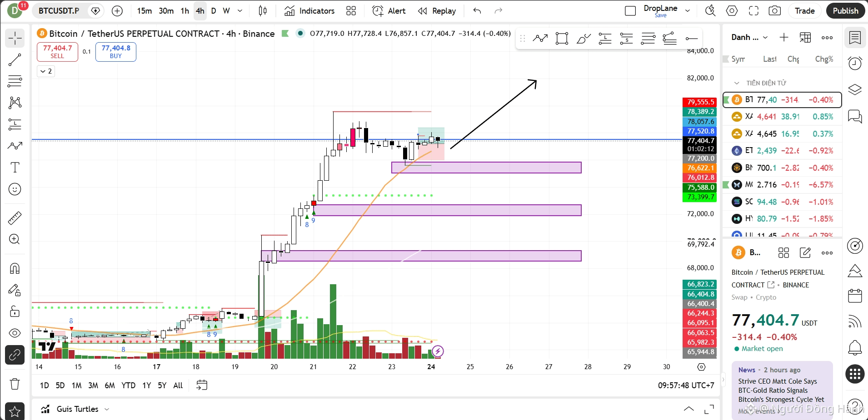Open chart settings hexagon icon
The height and width of the screenshot is (420, 868).
click(x=732, y=11)
